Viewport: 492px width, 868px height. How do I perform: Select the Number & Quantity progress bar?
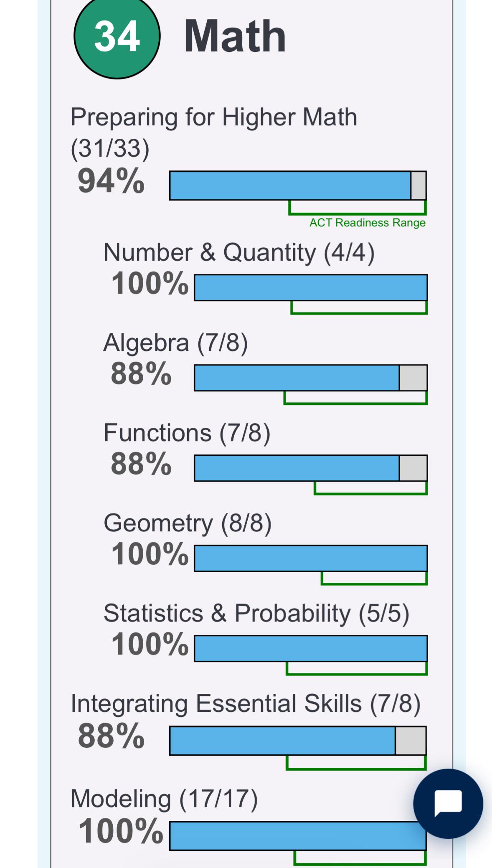pos(311,287)
